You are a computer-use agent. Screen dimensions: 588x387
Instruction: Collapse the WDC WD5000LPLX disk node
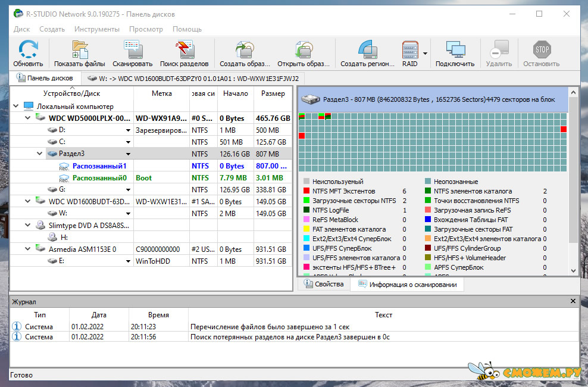point(28,118)
